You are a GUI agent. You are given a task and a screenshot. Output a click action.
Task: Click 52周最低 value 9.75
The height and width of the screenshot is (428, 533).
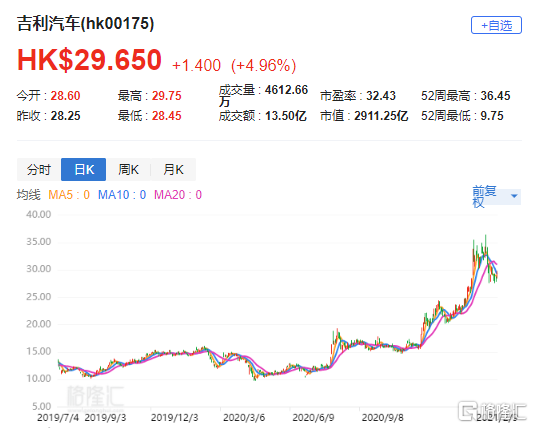(x=492, y=116)
